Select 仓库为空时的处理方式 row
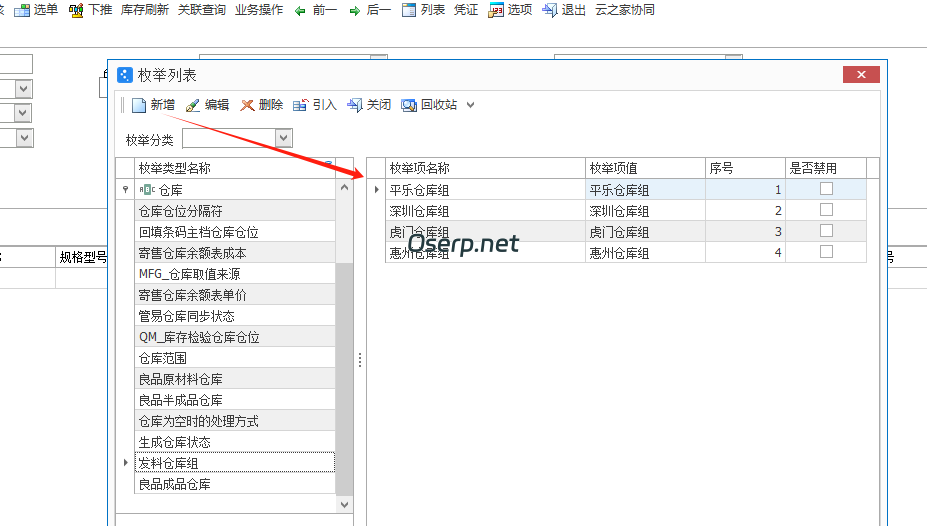927x526 pixels. 235,421
